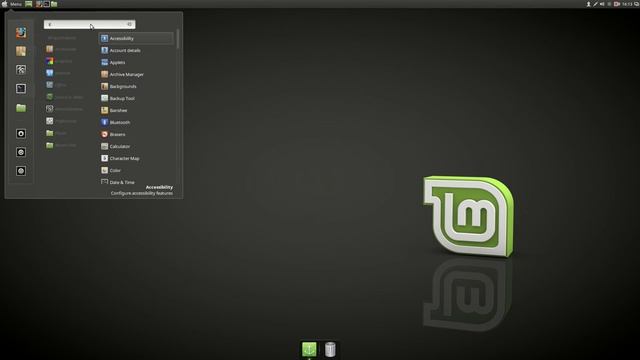This screenshot has height=360, width=640.
Task: Launch Terminal from the menu favorites
Action: [21, 89]
